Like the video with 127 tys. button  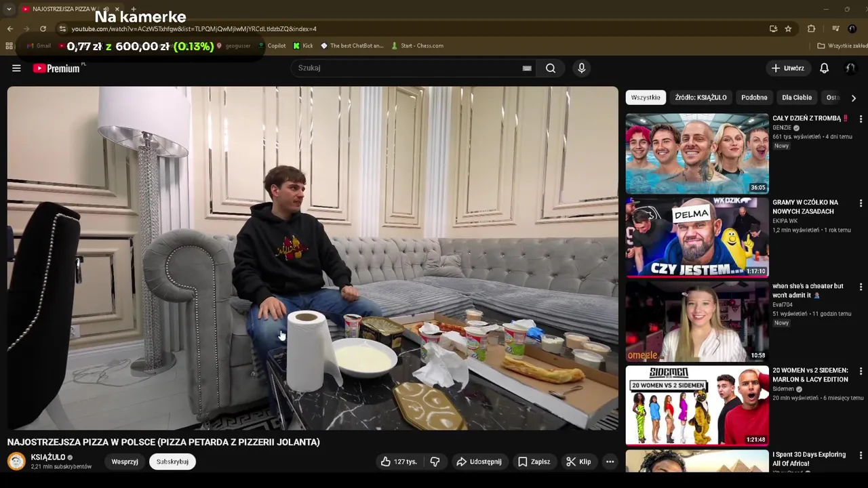pos(399,462)
